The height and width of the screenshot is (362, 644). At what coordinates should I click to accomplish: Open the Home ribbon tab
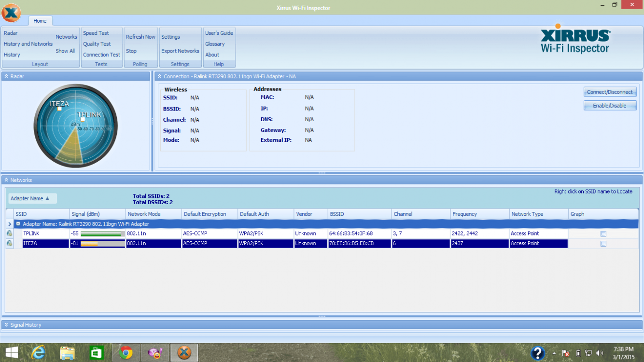(40, 21)
